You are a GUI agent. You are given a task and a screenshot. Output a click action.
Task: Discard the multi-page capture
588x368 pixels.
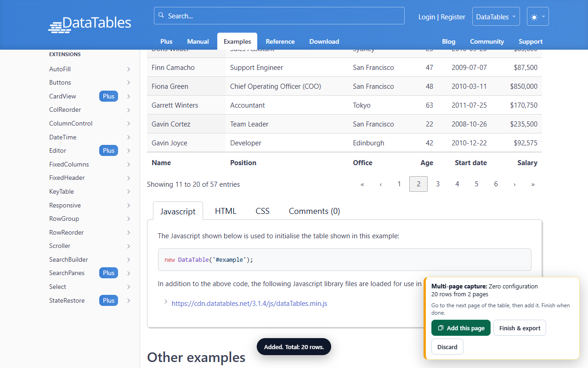point(447,347)
